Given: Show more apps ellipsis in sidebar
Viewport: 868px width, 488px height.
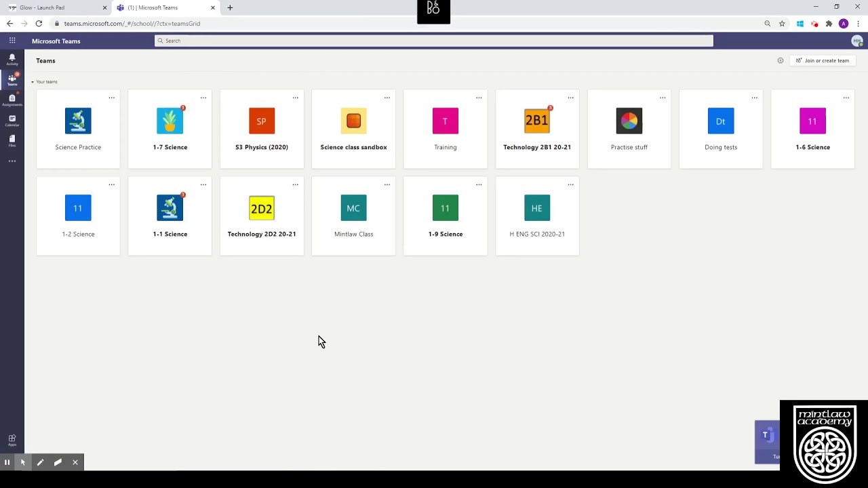Looking at the screenshot, I should tap(12, 161).
